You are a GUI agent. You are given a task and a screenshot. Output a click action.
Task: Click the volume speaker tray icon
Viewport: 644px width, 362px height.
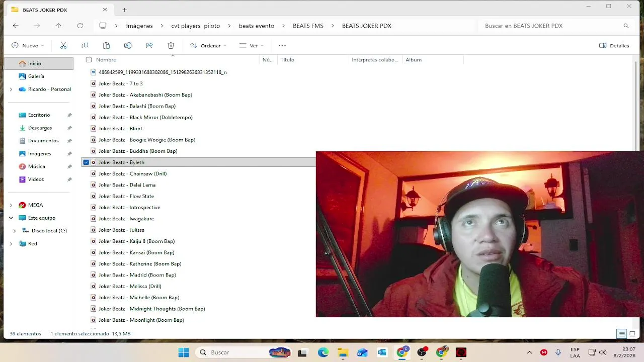coord(603,352)
